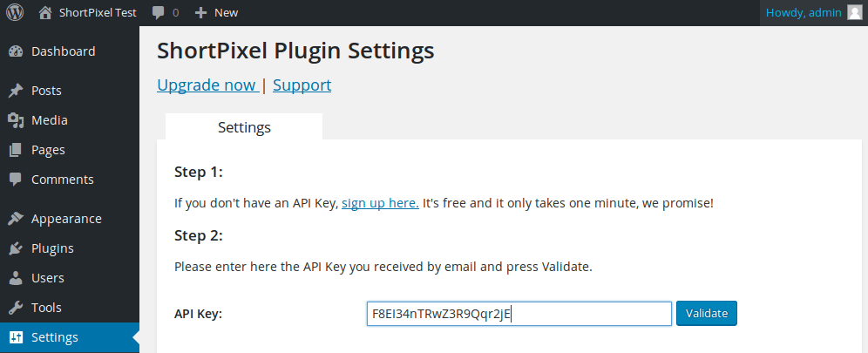
Task: Click the Validate button
Action: [707, 314]
